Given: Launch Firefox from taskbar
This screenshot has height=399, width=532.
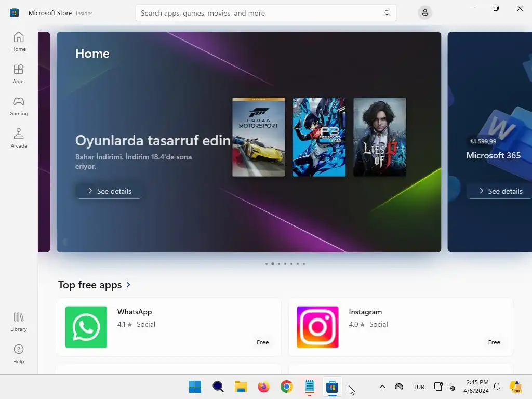Looking at the screenshot, I should tap(263, 387).
